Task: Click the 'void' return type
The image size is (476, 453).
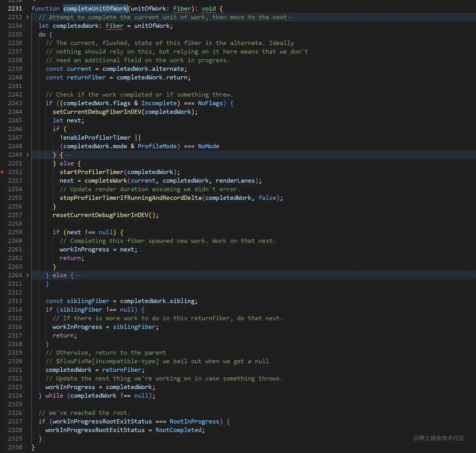Action: tap(209, 8)
